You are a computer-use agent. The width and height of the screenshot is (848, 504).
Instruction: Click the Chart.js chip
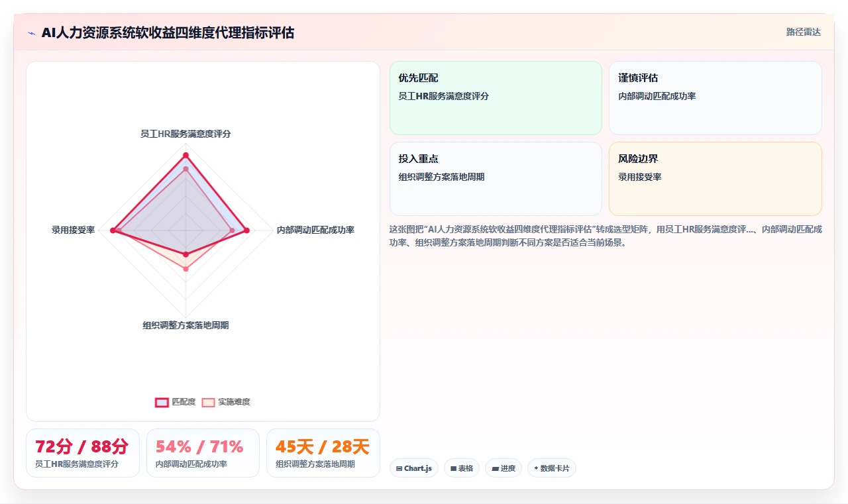pos(414,468)
